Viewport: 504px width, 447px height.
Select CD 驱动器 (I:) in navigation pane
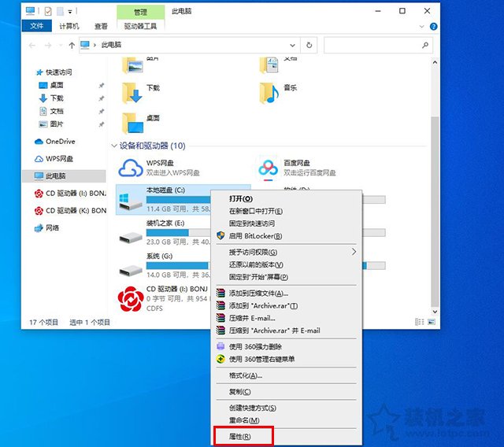coord(76,194)
